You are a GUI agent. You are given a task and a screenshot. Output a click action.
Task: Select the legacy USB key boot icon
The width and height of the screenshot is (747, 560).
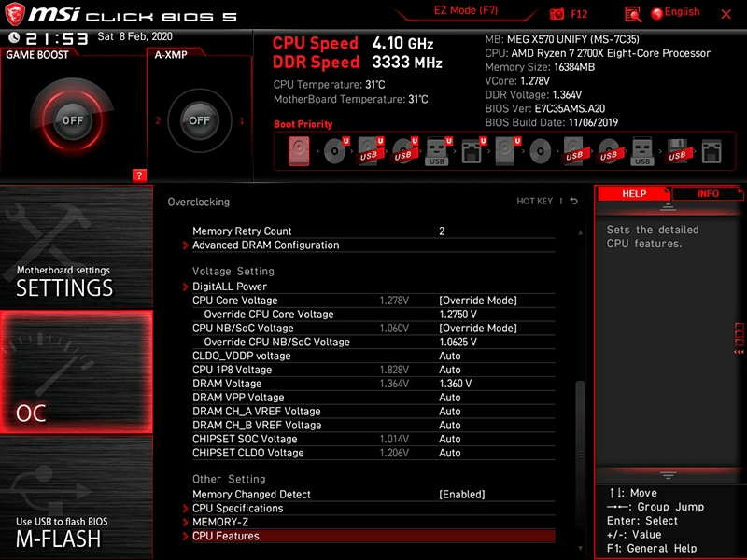pyautogui.click(x=642, y=151)
